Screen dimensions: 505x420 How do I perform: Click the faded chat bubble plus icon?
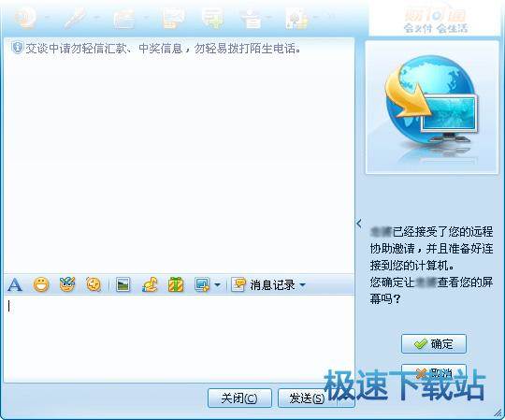tap(212, 18)
